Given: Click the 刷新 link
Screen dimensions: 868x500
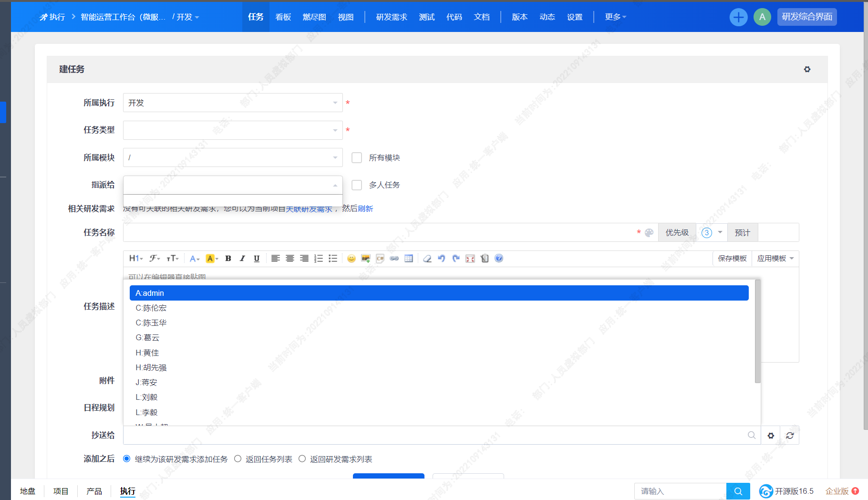Looking at the screenshot, I should point(365,208).
